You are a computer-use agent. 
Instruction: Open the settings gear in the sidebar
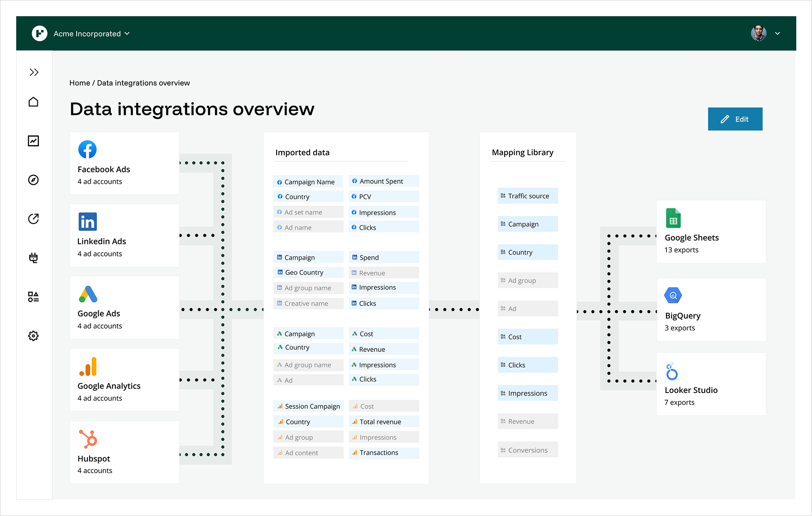click(x=33, y=336)
